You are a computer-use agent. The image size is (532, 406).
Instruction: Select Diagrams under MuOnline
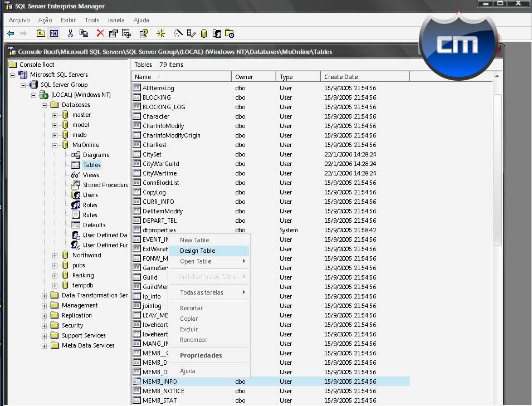[x=96, y=155]
